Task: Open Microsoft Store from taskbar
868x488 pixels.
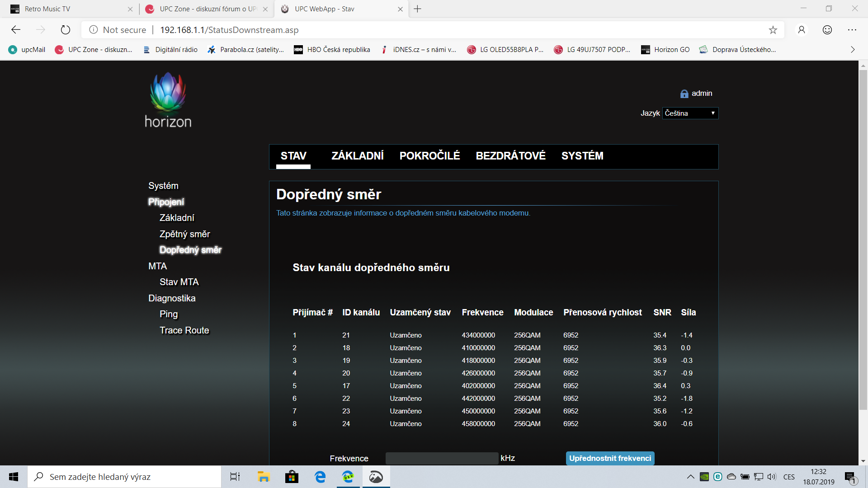Action: [x=292, y=477]
